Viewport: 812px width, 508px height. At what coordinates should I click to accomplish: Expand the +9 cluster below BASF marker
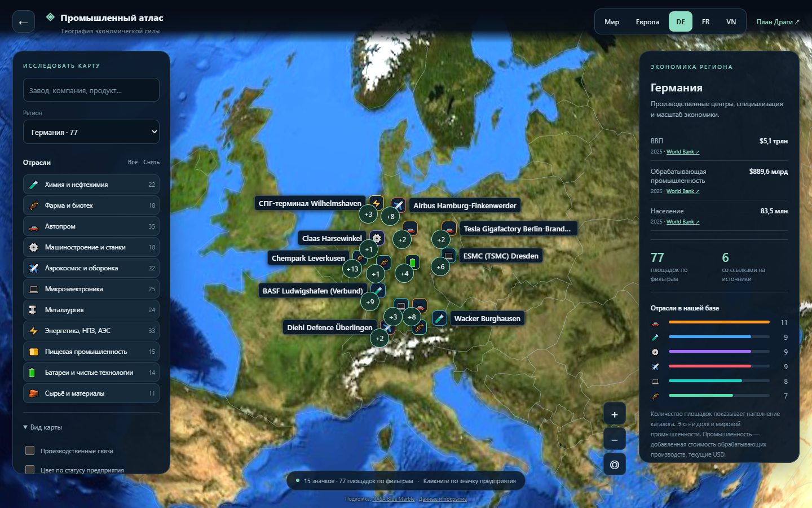tap(370, 301)
